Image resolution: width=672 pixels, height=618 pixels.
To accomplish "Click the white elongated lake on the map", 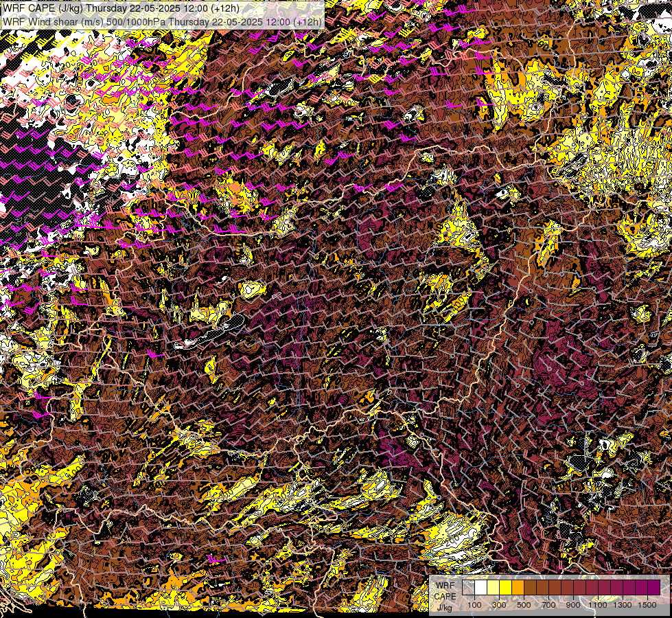I will [x=211, y=333].
